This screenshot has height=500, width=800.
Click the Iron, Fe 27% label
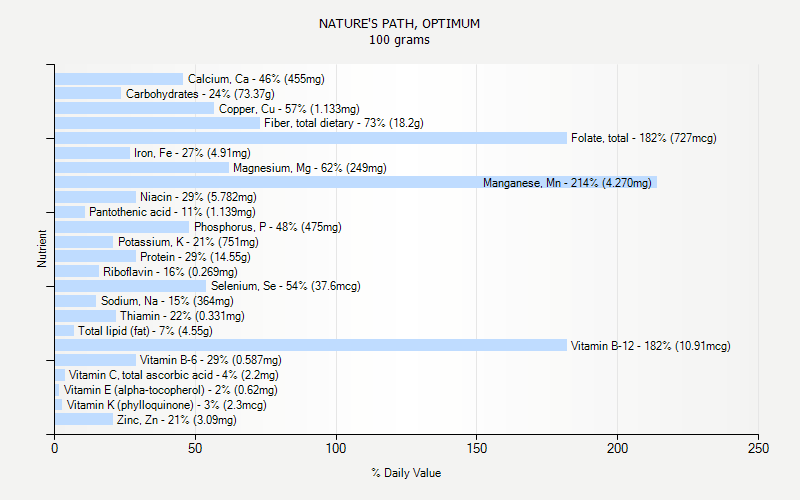coord(192,153)
